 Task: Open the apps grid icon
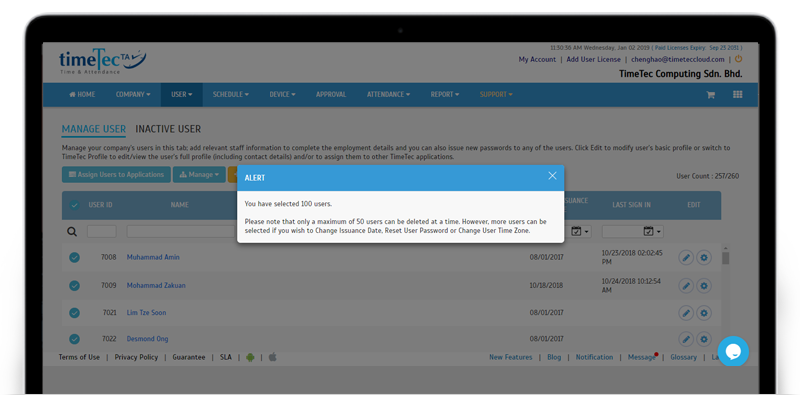pyautogui.click(x=737, y=94)
